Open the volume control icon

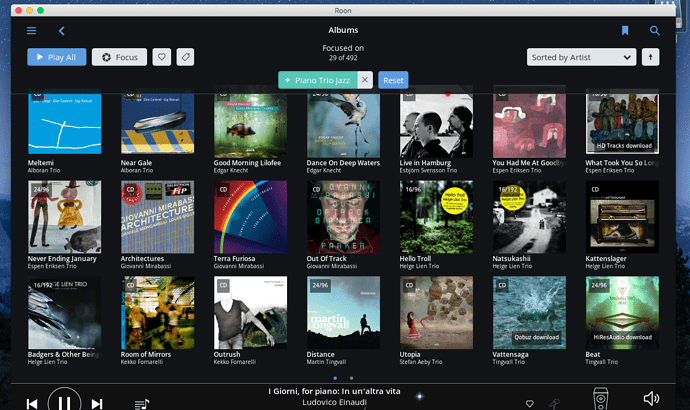(x=651, y=399)
